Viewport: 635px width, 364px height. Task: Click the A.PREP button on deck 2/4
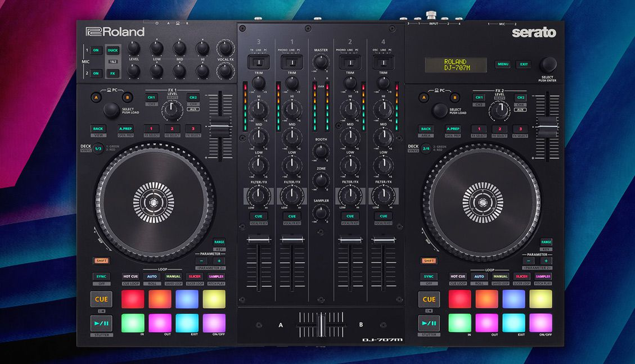click(x=453, y=129)
